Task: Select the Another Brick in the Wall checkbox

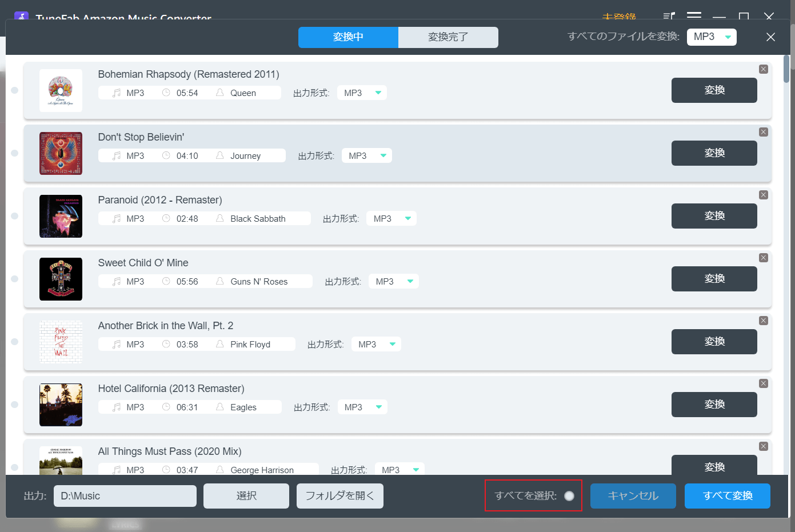Action: [15, 342]
